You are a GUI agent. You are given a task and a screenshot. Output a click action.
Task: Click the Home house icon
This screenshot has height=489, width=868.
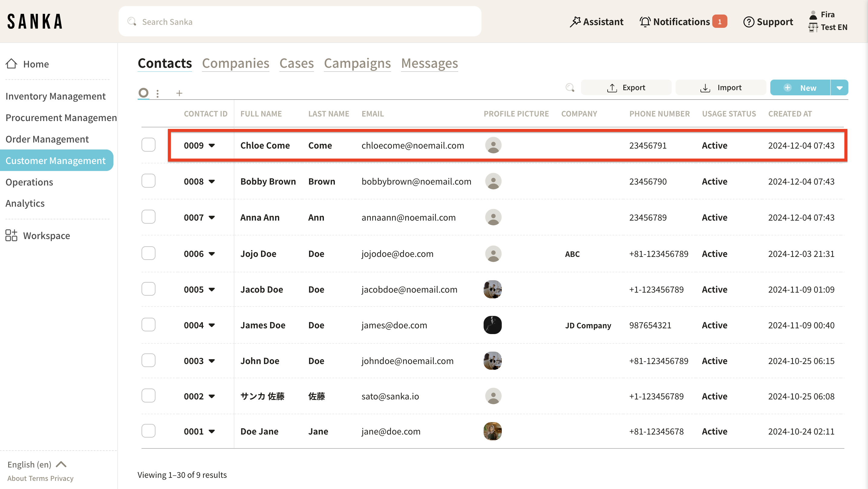point(11,64)
